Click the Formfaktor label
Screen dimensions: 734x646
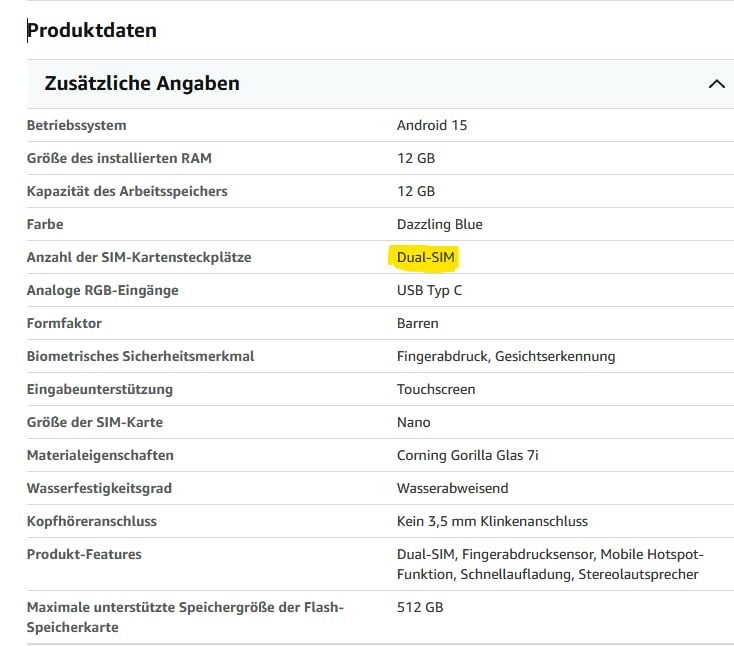click(x=64, y=323)
